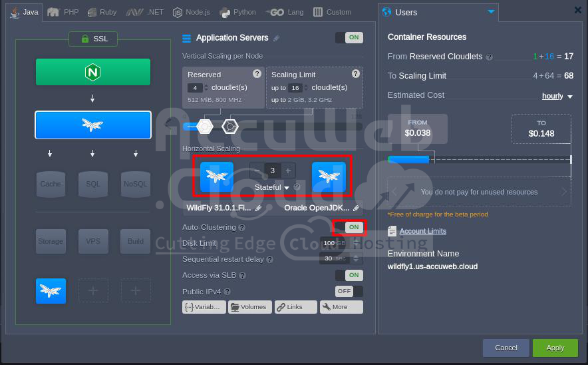Screen dimensions: 588x365
Task: Edit Oracle OpenJDK version tag
Action: click(356, 208)
